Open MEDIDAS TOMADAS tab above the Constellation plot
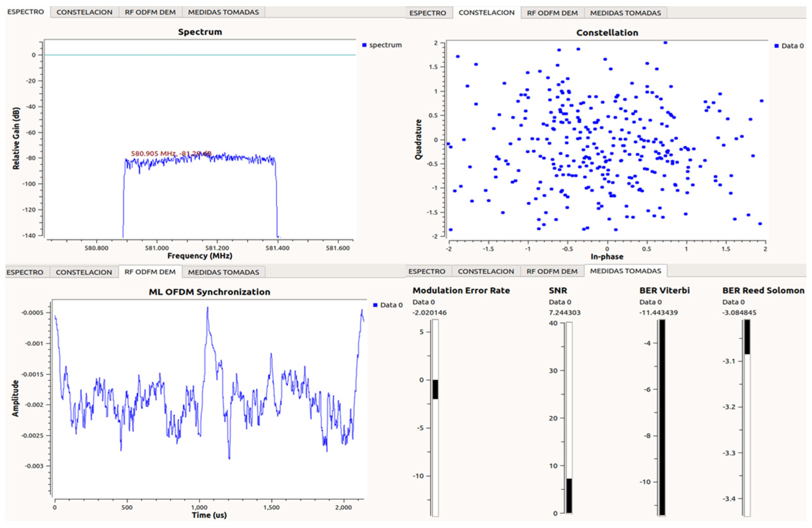The height and width of the screenshot is (528, 812). tap(625, 13)
